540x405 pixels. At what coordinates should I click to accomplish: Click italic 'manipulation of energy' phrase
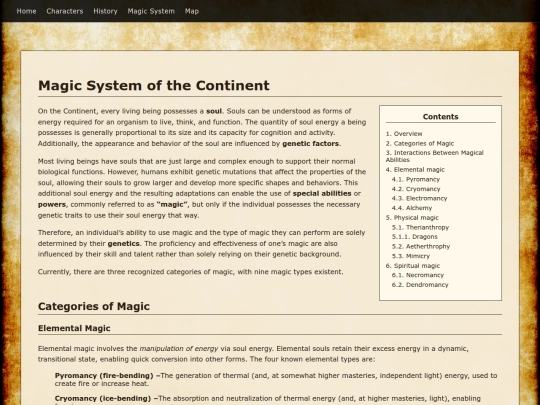point(179,349)
